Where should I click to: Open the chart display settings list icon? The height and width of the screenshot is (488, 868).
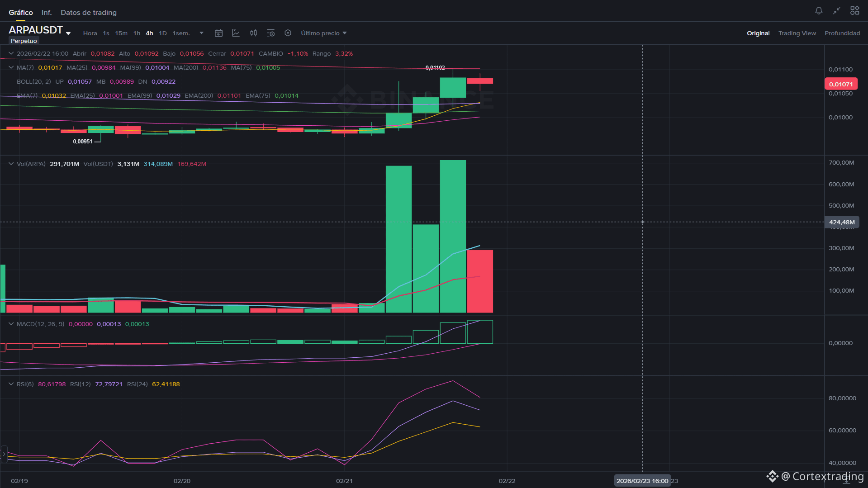(x=270, y=33)
